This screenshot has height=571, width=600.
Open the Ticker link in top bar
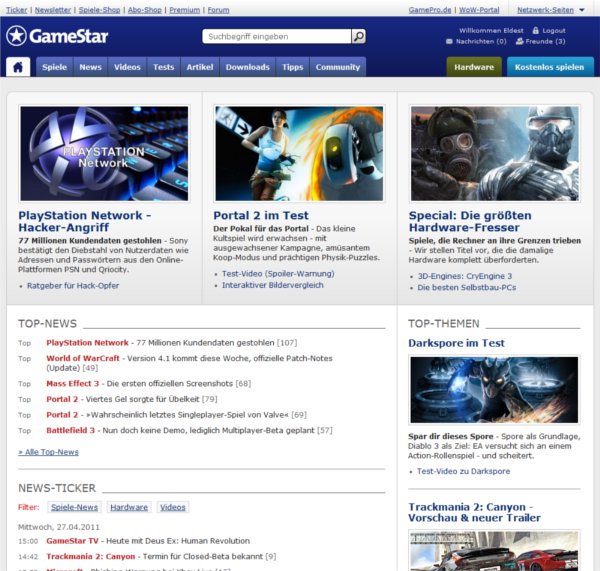pos(16,10)
